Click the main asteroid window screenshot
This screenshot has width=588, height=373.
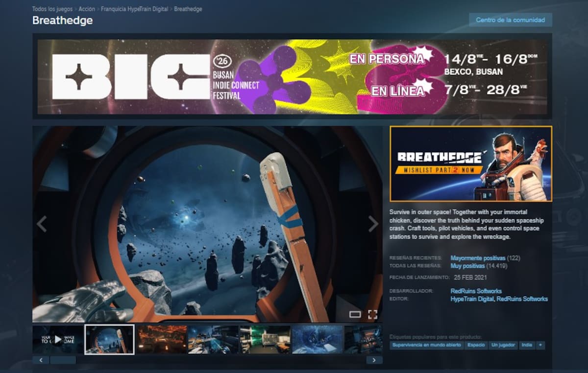(x=207, y=224)
